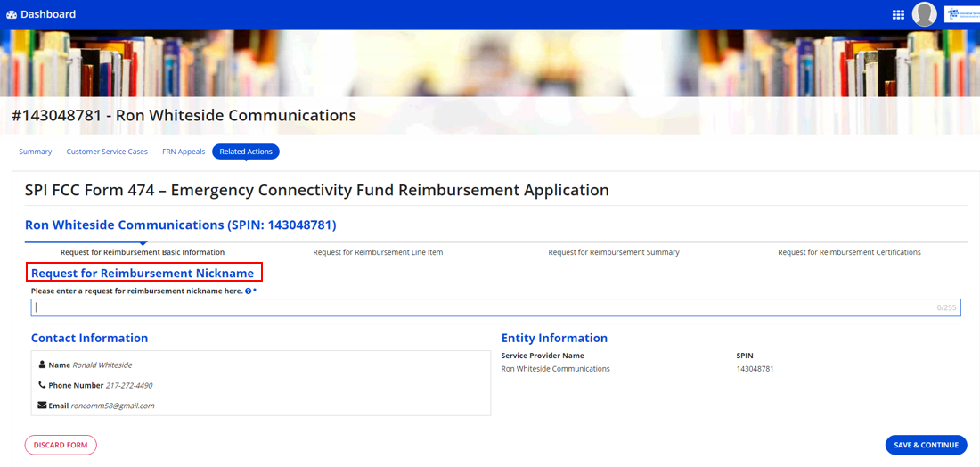Click the USAC logo in header
Screen dimensions: 980x467
pos(962,14)
